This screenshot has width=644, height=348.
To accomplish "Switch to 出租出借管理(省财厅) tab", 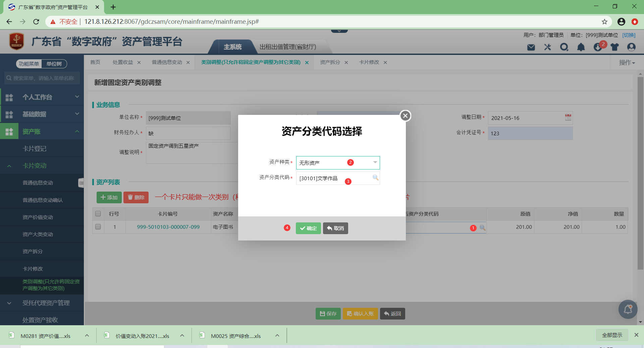I will [288, 47].
